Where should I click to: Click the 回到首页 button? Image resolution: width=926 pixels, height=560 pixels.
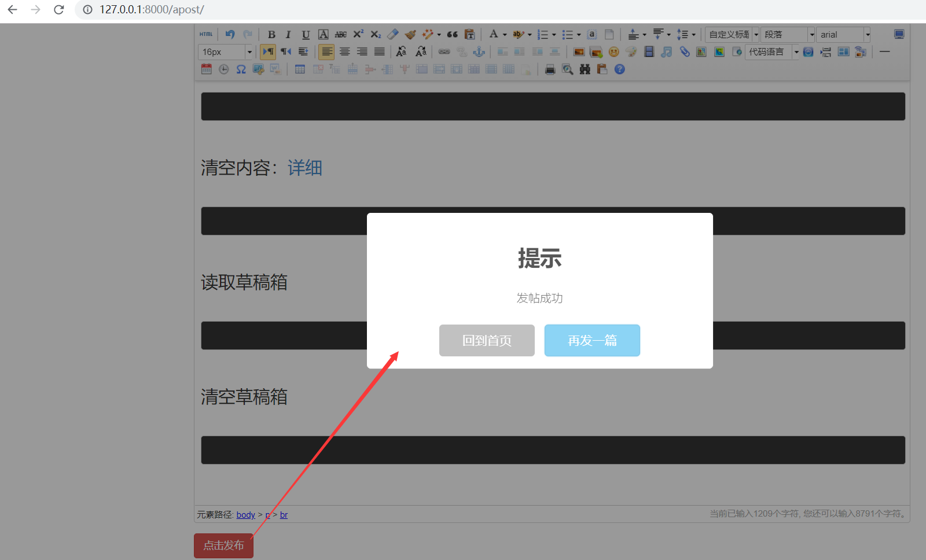487,340
